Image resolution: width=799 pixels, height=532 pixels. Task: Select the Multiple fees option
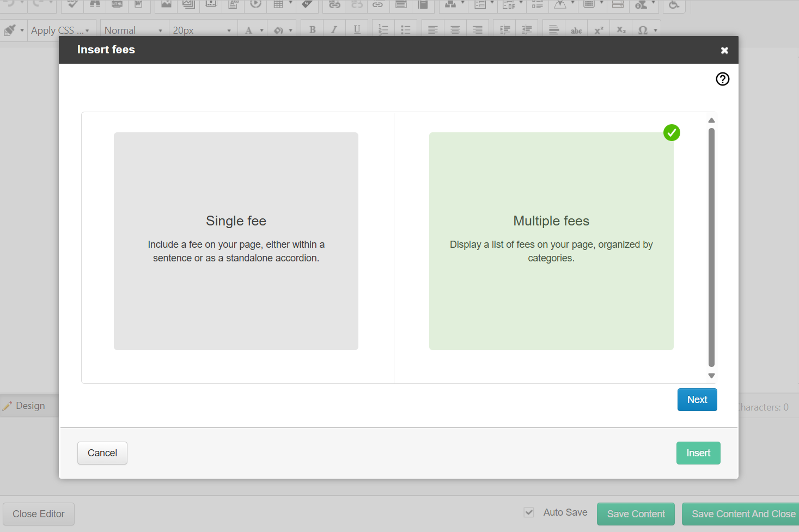click(551, 241)
